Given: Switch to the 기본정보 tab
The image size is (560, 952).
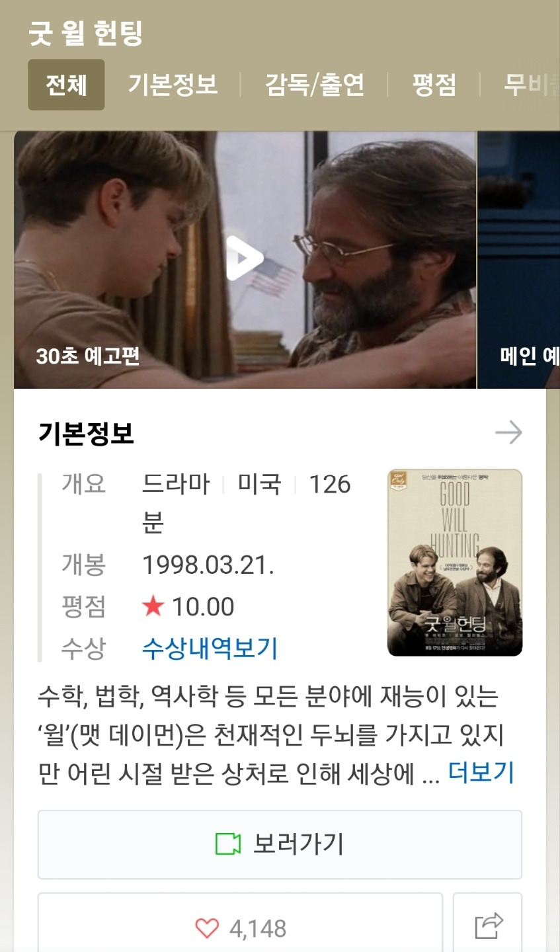Looking at the screenshot, I should point(173,85).
